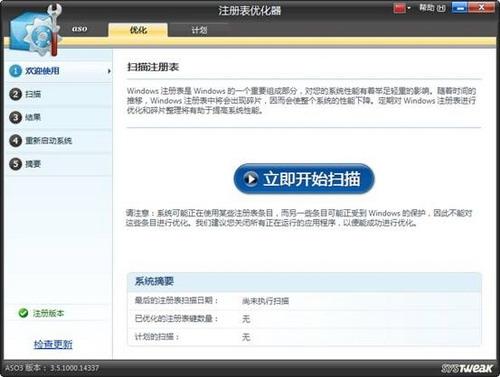Start scanning with 立即开始扫描 button
The image size is (500, 377).
[x=304, y=179]
